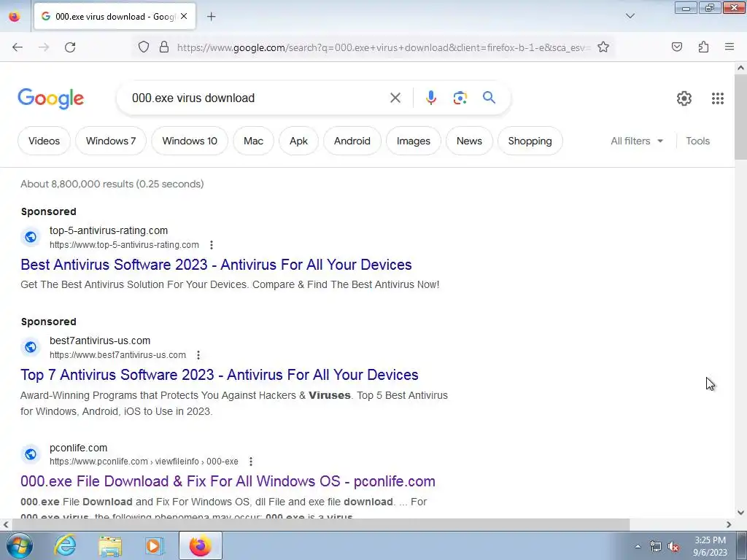
Task: Select the Windows 7 filter chip
Action: 111,141
